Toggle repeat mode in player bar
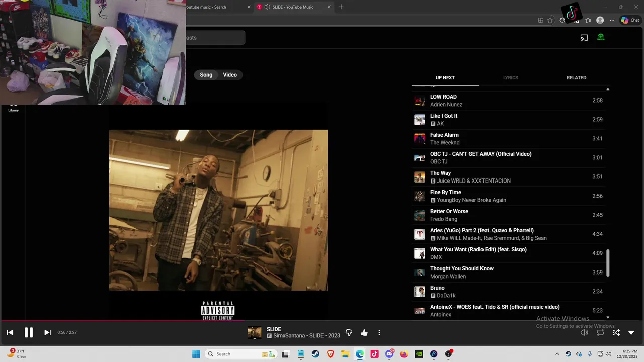The width and height of the screenshot is (644, 362). click(x=600, y=332)
